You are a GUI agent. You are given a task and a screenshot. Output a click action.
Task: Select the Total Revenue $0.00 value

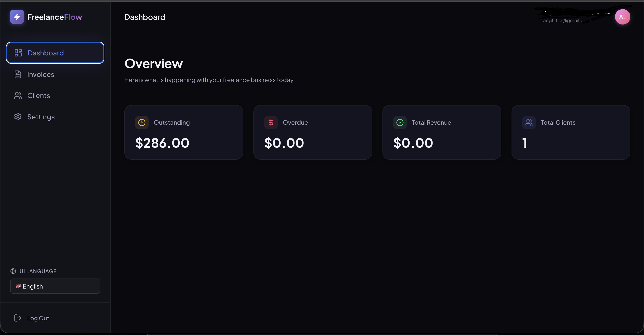(x=413, y=143)
